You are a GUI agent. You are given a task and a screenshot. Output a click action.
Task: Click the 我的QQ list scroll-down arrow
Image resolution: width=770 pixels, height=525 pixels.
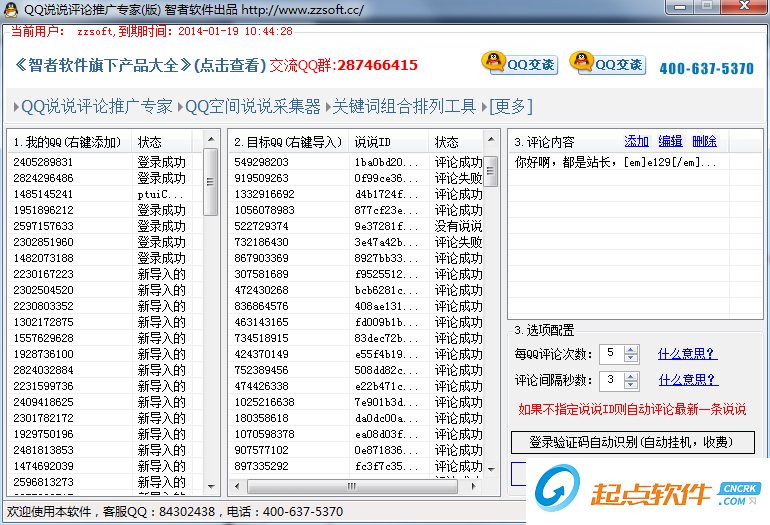pos(211,487)
